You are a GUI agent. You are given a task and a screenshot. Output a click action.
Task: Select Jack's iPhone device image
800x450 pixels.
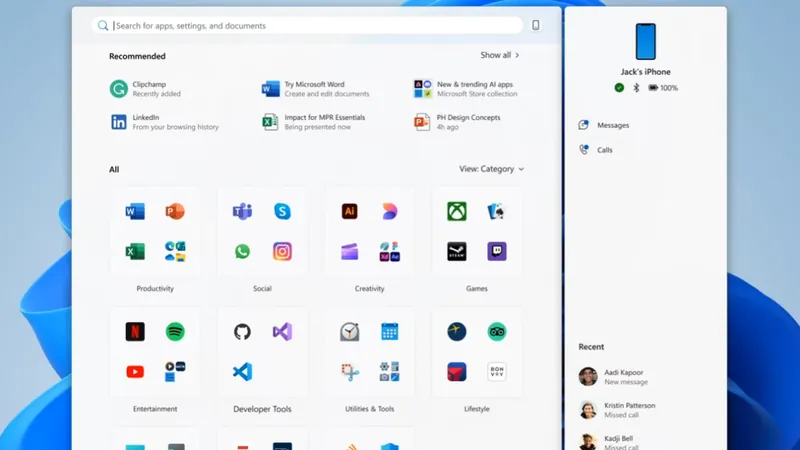[x=645, y=41]
